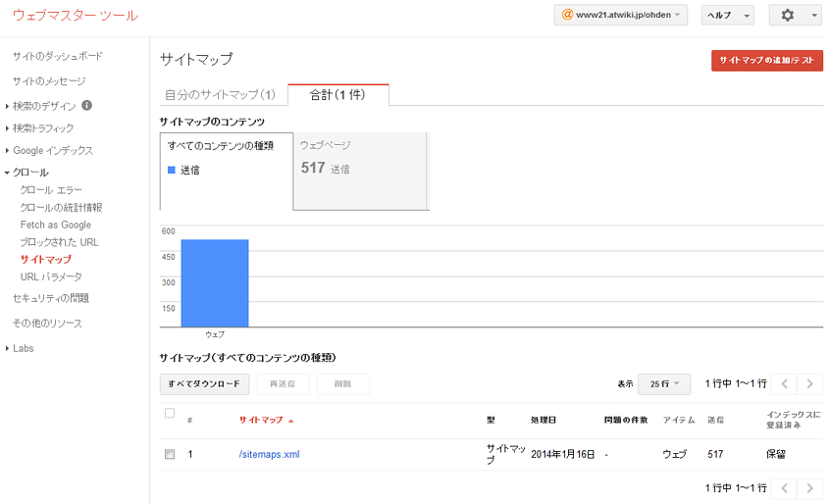
Task: Open the /sitemaps.xml link
Action: pos(269,454)
